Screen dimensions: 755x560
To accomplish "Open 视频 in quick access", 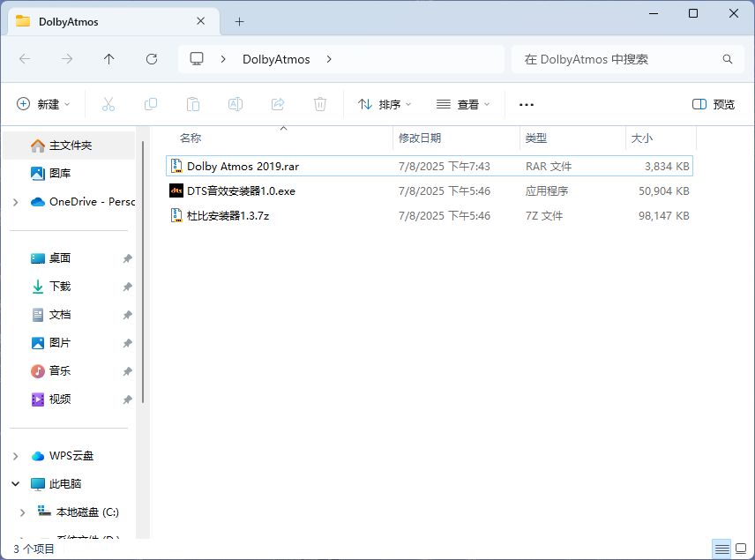I will point(69,399).
